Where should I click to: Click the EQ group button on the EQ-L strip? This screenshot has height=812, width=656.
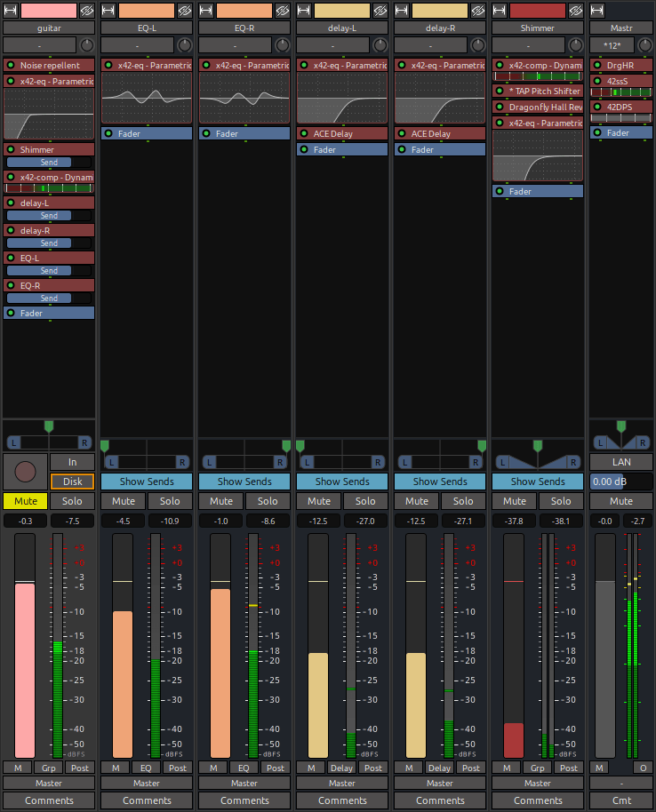146,768
